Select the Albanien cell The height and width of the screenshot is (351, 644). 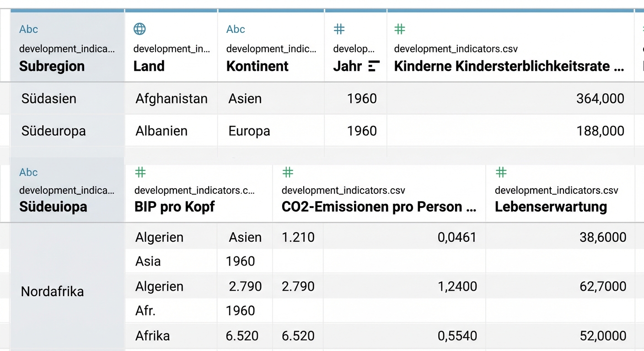click(161, 131)
